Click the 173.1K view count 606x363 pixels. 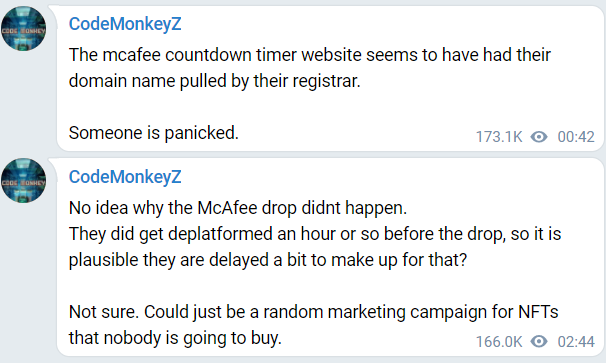coord(499,137)
